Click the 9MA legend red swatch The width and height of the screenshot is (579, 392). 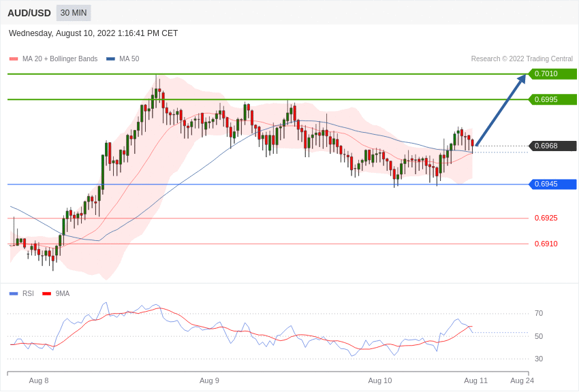[46, 293]
